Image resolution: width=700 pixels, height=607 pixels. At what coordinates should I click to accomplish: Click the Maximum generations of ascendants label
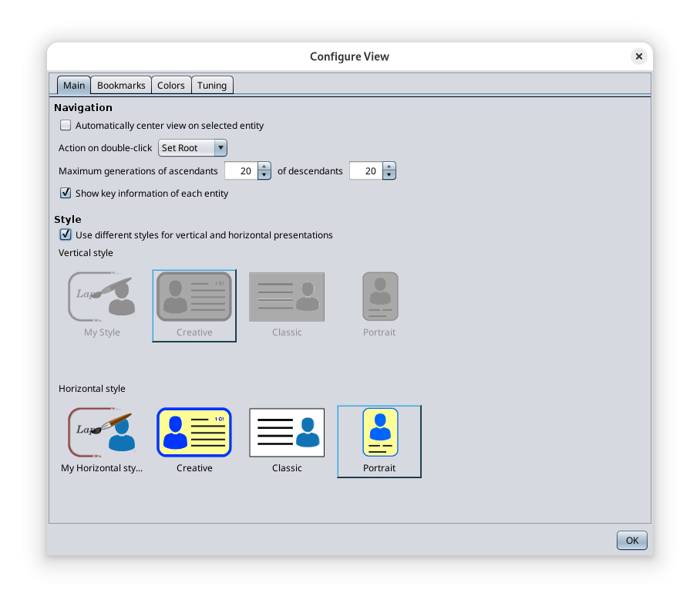139,171
